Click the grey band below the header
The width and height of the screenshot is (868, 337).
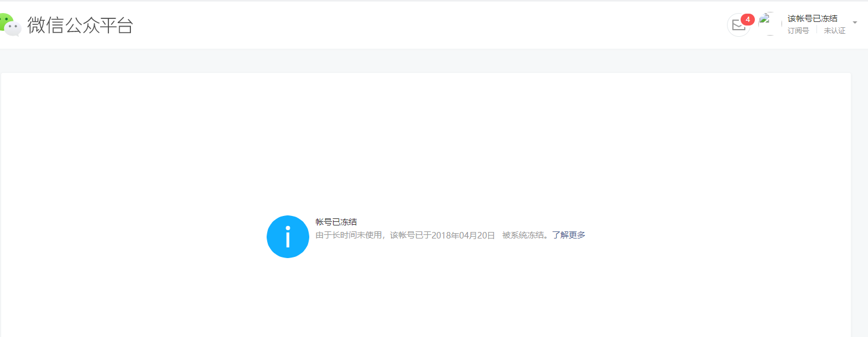[x=434, y=61]
